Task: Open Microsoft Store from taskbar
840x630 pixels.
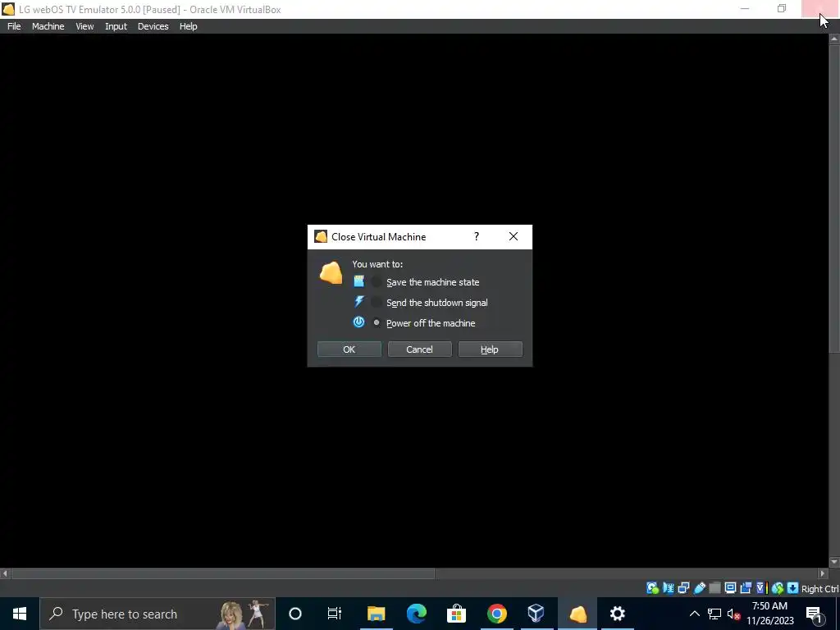Action: click(456, 614)
